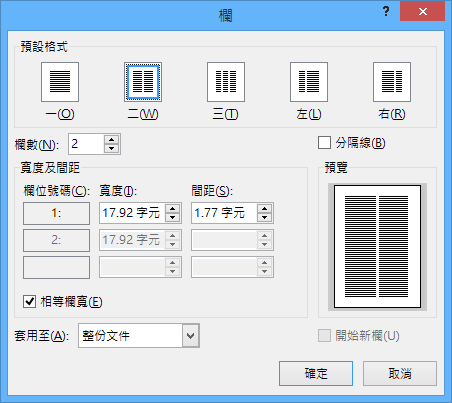Viewport: 452px width, 403px height.
Task: Decrease 欄數(N) with the down arrow
Action: coord(111,148)
